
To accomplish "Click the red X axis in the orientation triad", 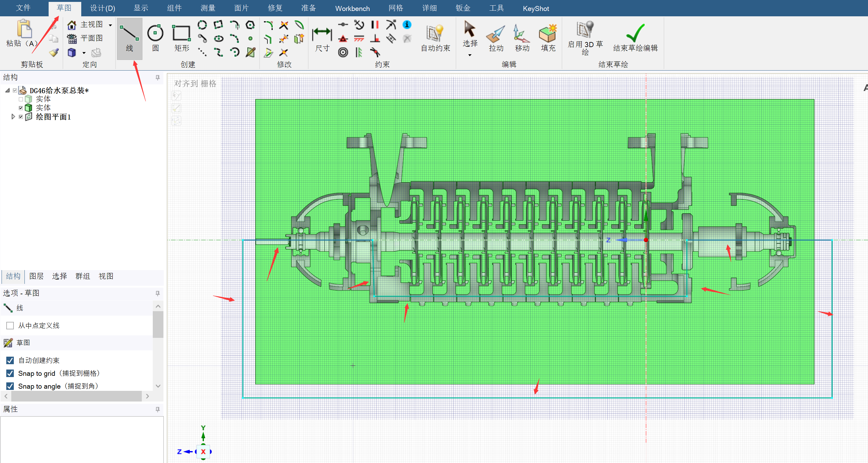I will click(203, 452).
